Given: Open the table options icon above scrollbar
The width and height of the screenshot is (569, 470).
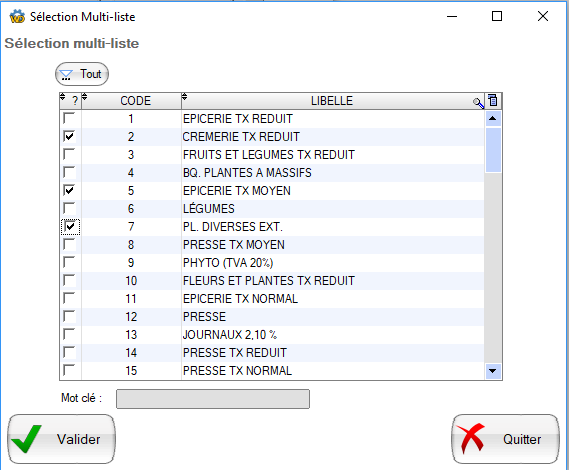Looking at the screenshot, I should click(493, 100).
